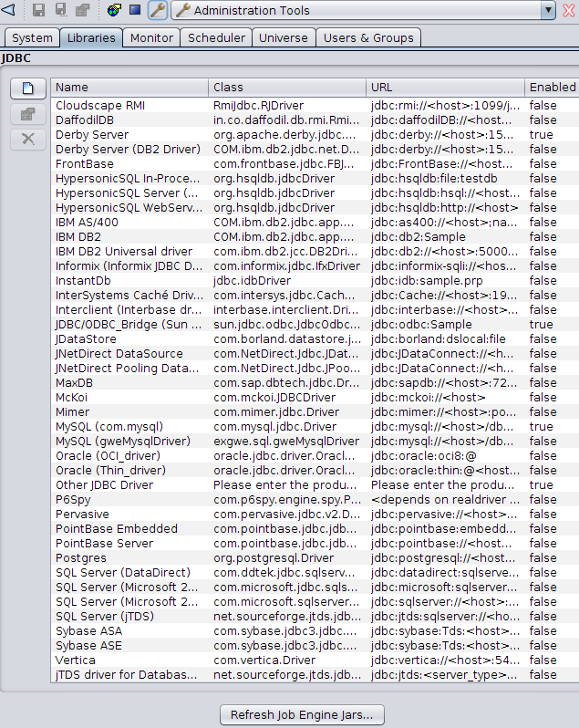This screenshot has width=579, height=728.
Task: Click the Refresh Job Engine Jars button
Action: point(302,714)
